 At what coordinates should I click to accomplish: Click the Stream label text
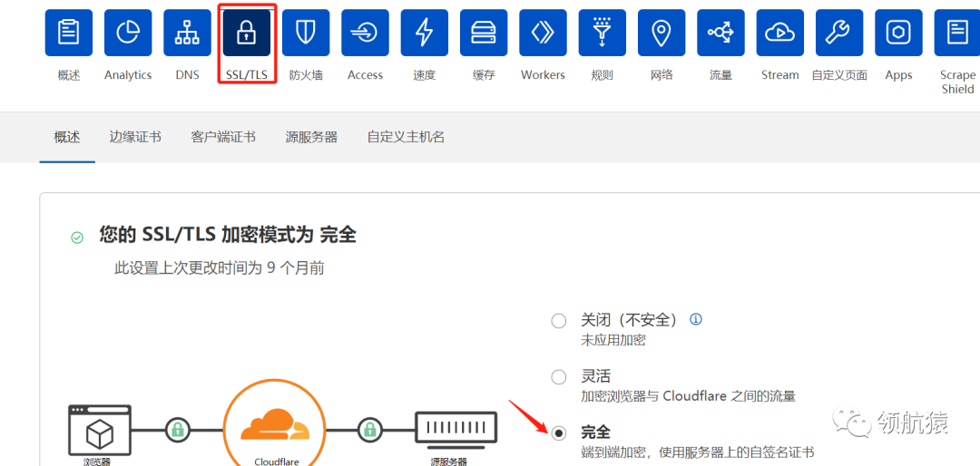click(780, 75)
